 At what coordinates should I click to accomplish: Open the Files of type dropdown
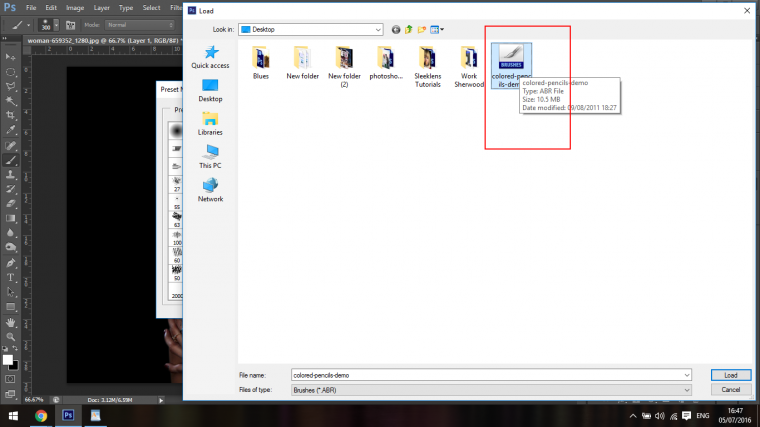686,390
